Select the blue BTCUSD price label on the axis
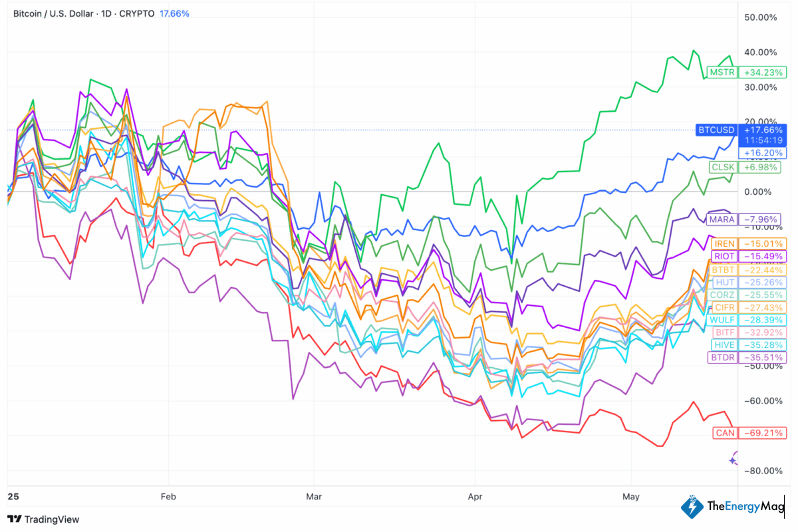798x532 pixels. coord(716,130)
